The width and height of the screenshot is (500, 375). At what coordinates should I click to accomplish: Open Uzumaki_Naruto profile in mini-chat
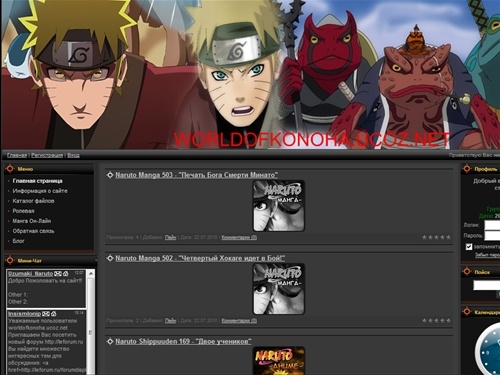tap(31, 274)
